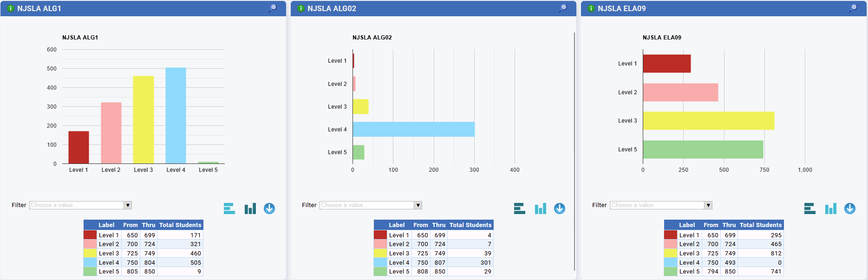Click the NJSLA ALG1 panel header title
Viewport: 868px width, 280px height.
(39, 8)
